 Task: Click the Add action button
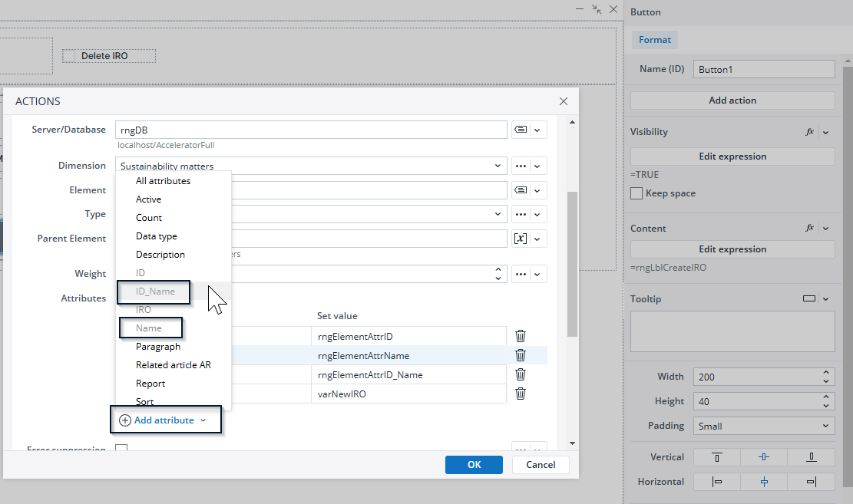click(732, 100)
